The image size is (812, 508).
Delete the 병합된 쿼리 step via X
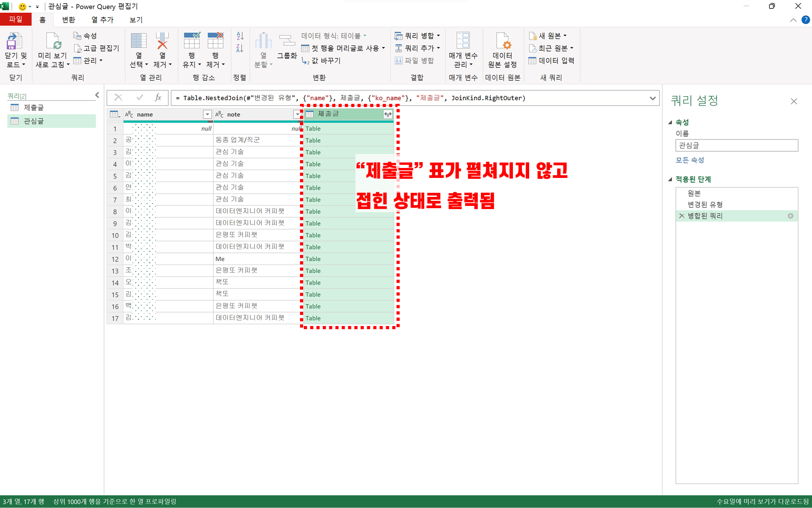(x=682, y=216)
